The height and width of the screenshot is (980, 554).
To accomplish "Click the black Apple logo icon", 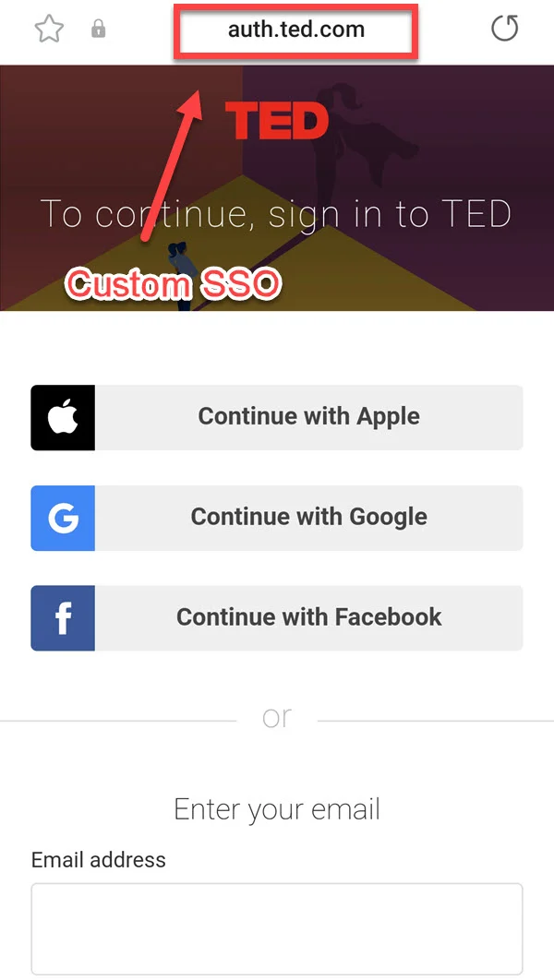I will [x=63, y=418].
